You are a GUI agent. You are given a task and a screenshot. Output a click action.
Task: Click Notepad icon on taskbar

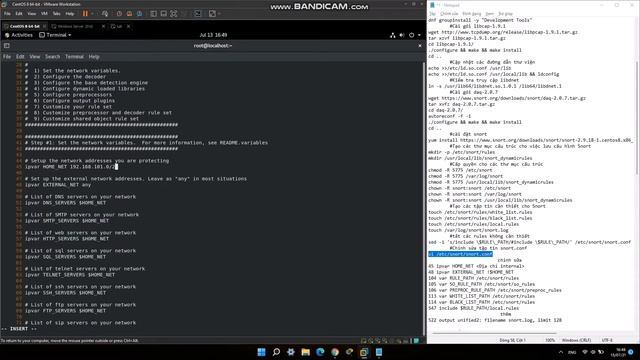pos(379,352)
